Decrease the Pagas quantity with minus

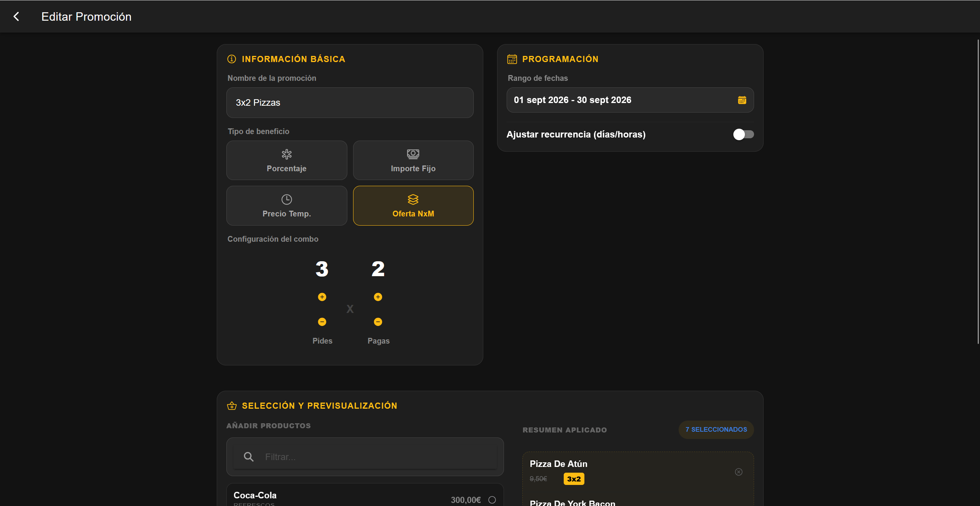pos(378,322)
